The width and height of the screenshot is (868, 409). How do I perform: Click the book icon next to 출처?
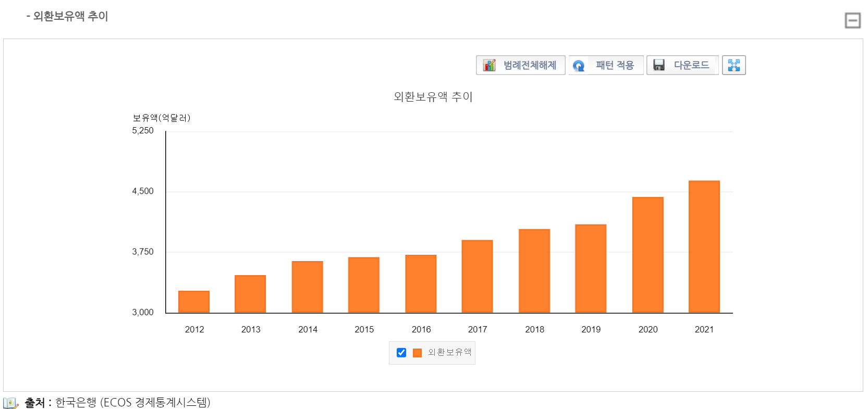click(x=10, y=403)
